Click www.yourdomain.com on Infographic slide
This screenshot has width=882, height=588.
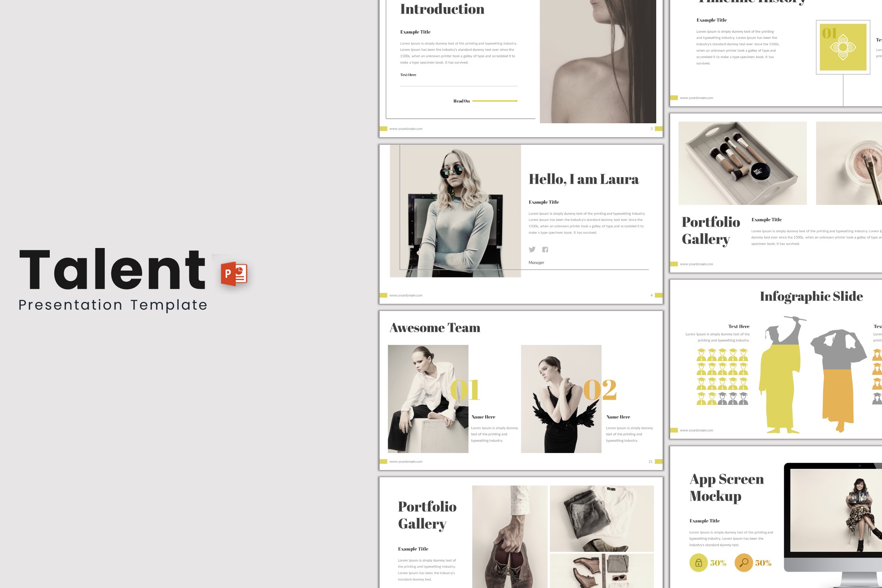click(x=697, y=430)
